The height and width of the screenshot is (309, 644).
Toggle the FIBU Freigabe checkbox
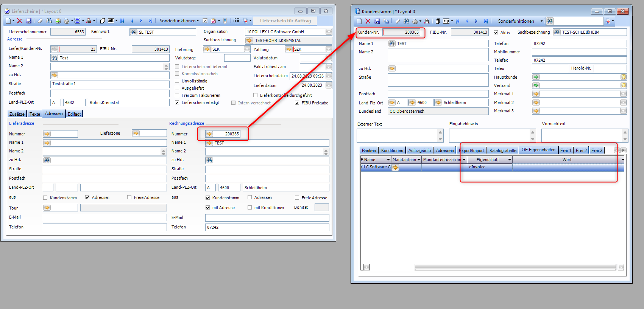(297, 103)
